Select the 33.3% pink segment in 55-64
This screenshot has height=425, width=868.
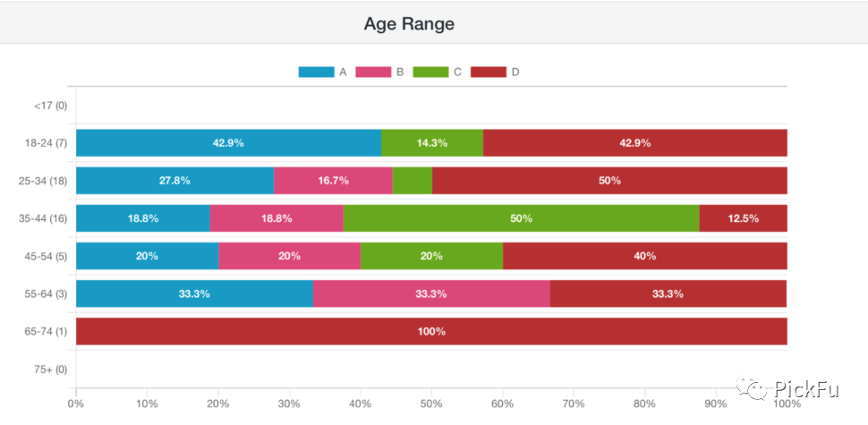[432, 293]
